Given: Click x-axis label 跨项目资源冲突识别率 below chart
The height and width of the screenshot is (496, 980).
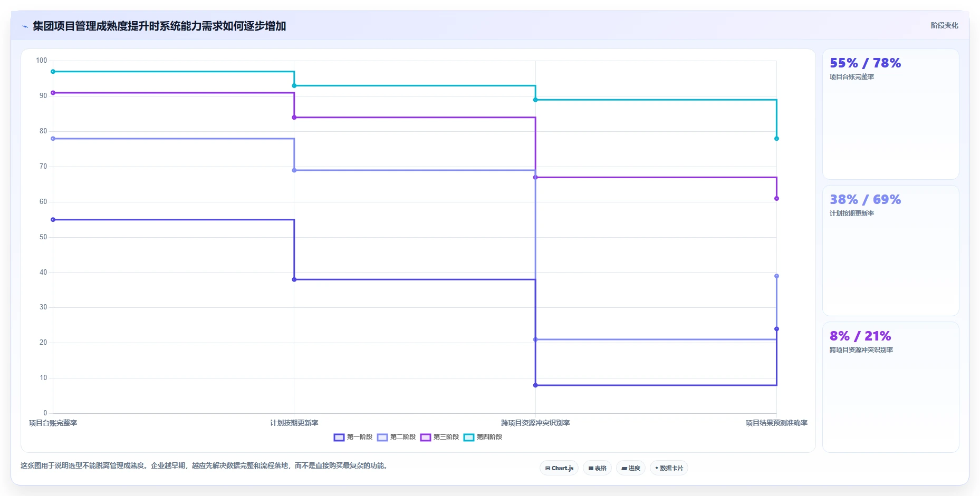Looking at the screenshot, I should tap(535, 423).
